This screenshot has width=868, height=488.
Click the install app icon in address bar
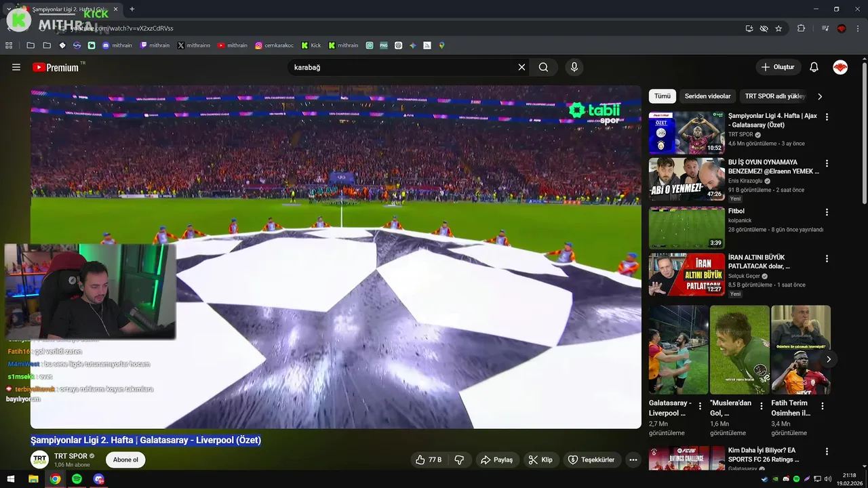(749, 28)
